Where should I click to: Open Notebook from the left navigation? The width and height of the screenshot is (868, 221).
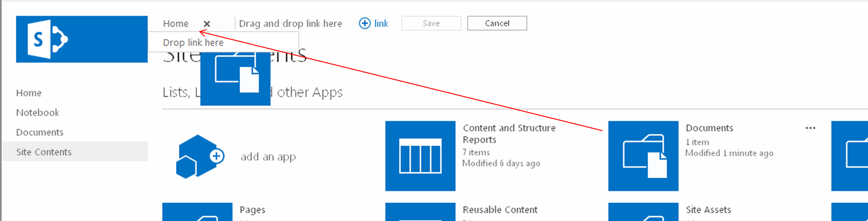(x=37, y=113)
